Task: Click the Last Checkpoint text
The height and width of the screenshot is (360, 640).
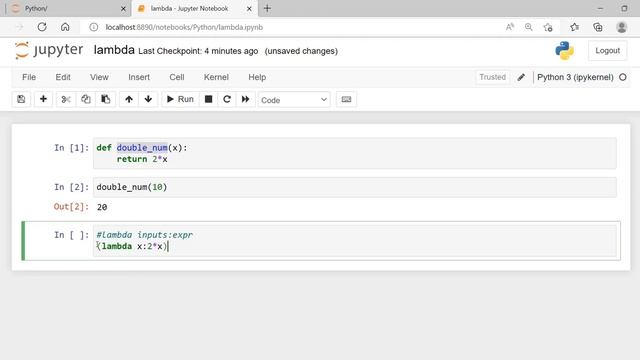Action: click(x=198, y=51)
